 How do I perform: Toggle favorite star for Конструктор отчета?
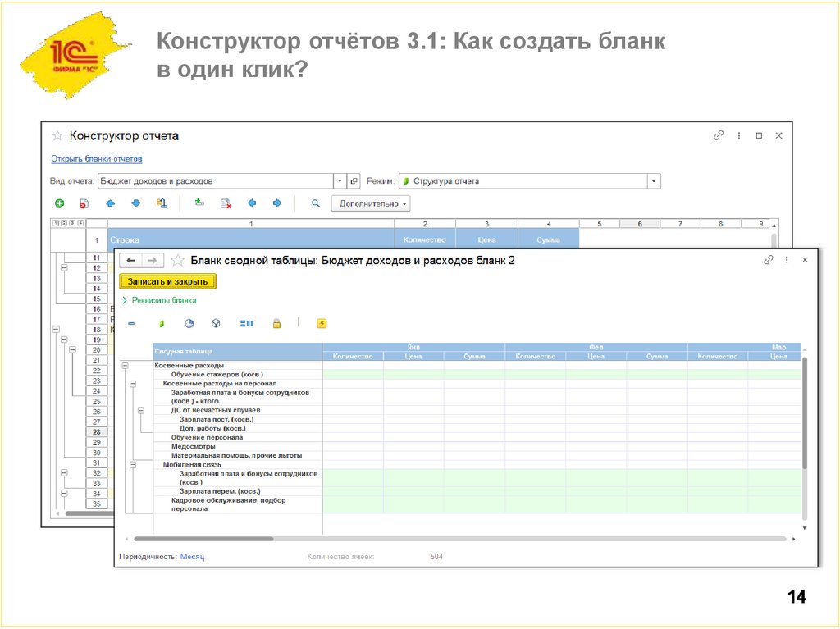coord(57,136)
